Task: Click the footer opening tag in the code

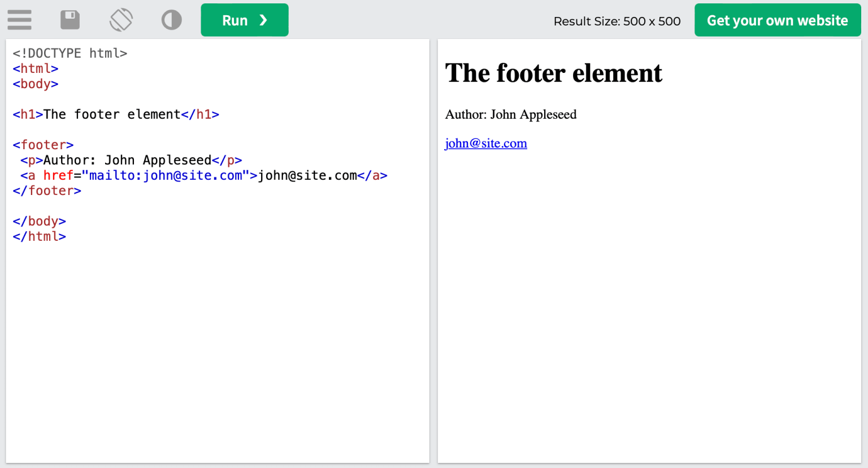Action: point(42,145)
